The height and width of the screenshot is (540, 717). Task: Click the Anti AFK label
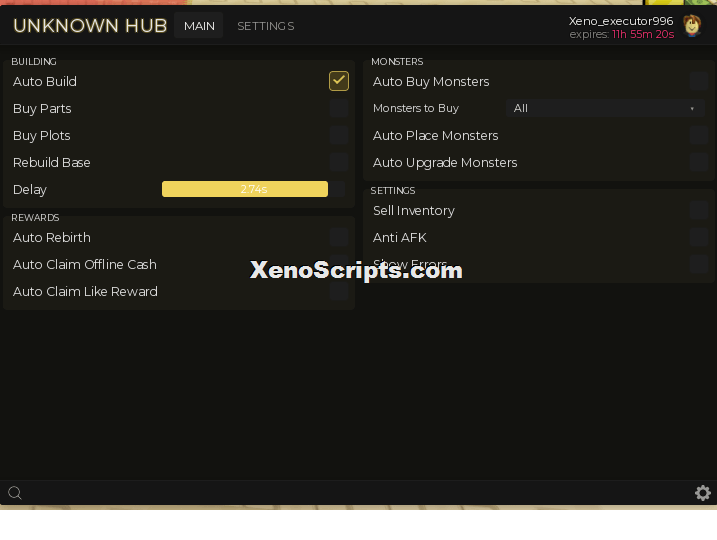tap(400, 237)
